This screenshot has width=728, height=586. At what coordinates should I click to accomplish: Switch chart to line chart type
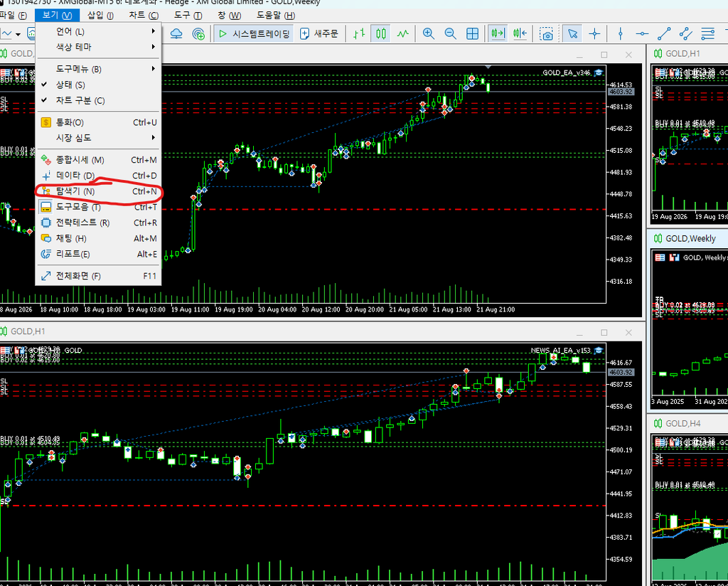403,33
